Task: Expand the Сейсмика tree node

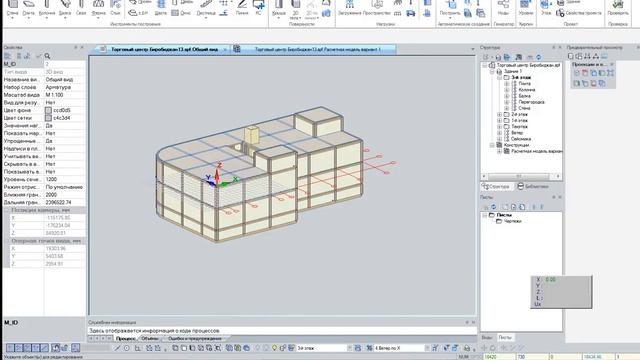Action: point(499,139)
